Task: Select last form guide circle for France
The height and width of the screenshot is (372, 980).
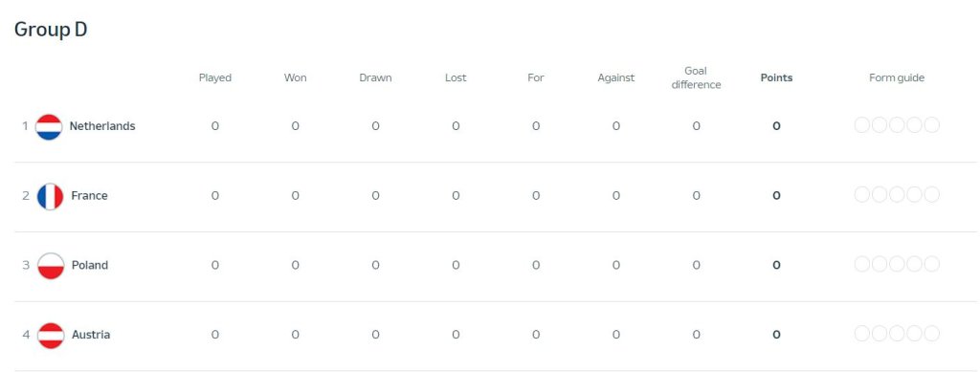Action: 932,195
